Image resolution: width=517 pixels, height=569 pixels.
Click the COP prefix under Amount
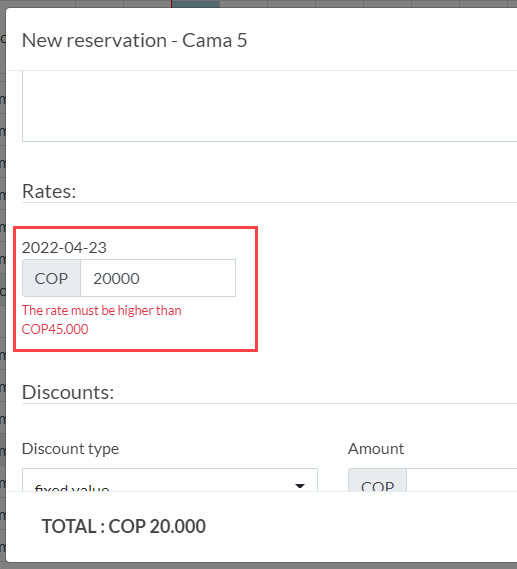point(377,480)
